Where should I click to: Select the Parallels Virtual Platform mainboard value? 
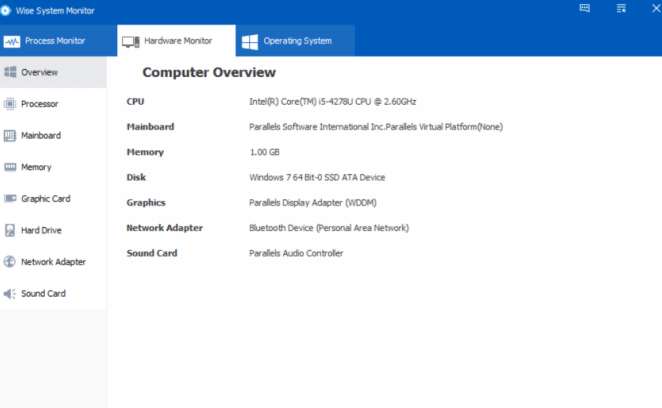pyautogui.click(x=376, y=127)
